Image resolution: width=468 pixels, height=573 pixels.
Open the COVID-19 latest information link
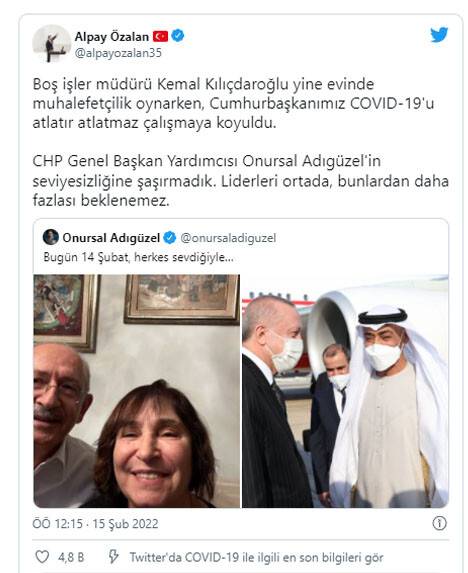256,558
